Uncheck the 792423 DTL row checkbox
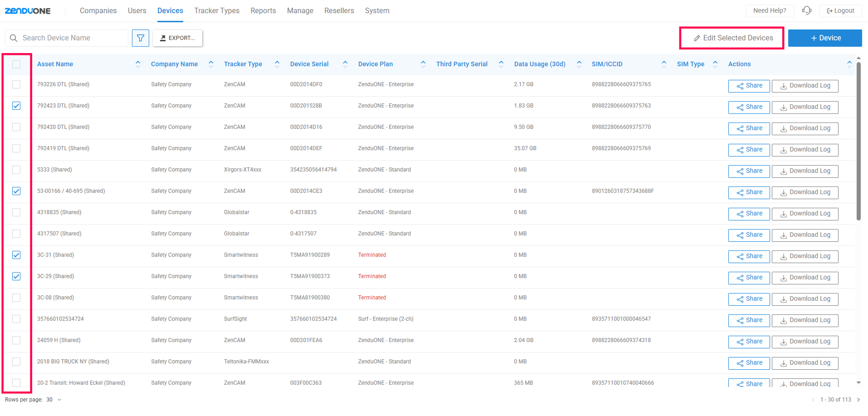 click(16, 106)
